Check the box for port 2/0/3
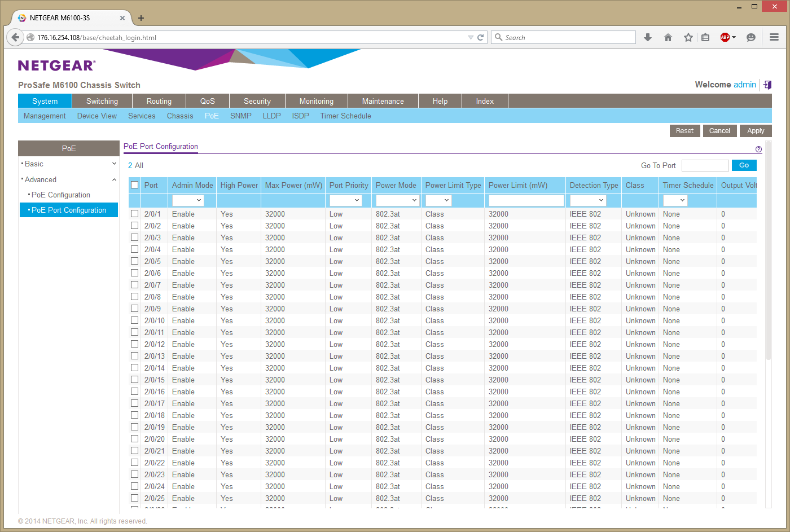This screenshot has width=790, height=532. tap(134, 238)
